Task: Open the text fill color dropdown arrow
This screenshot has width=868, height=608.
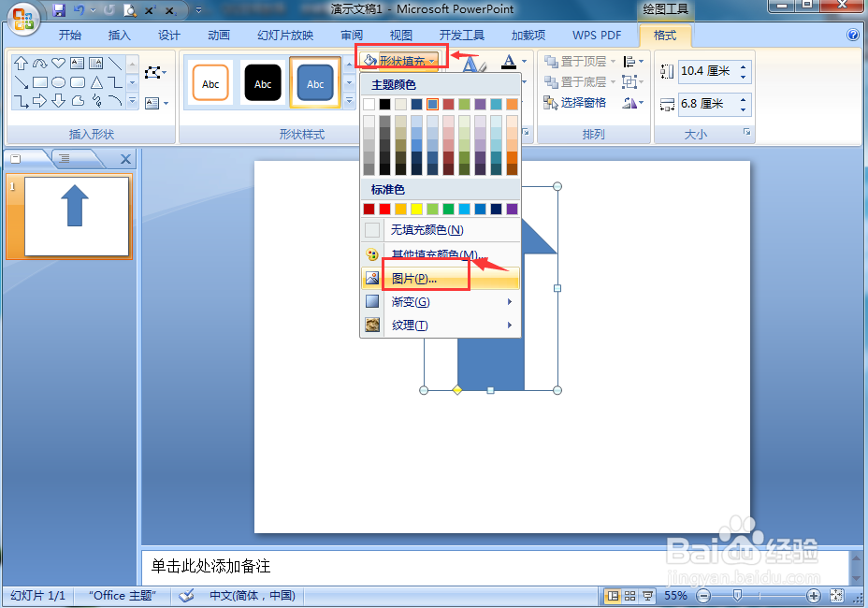Action: click(524, 61)
